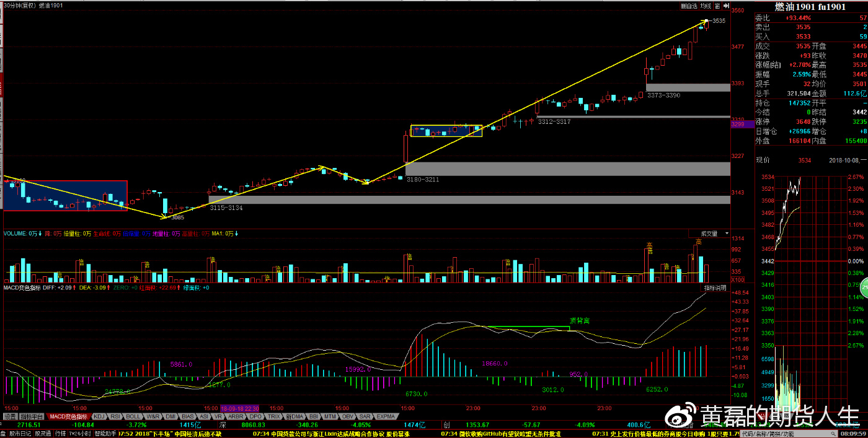The height and width of the screenshot is (438, 868).
Task: Click the 燃油1901 chart title
Action: [x=51, y=5]
